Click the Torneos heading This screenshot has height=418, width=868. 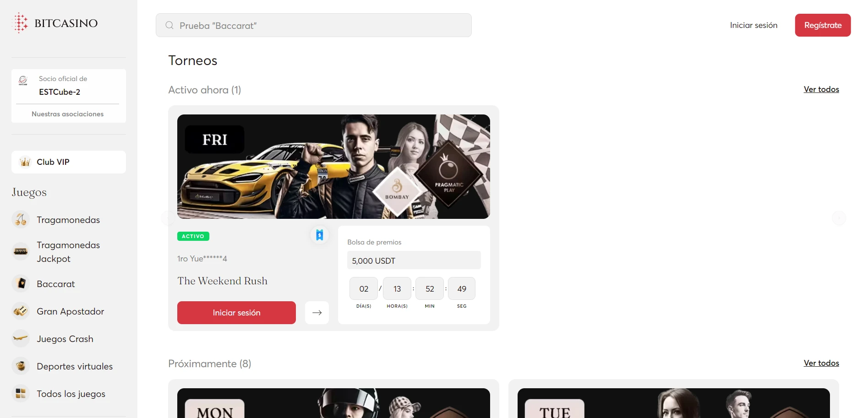point(193,60)
